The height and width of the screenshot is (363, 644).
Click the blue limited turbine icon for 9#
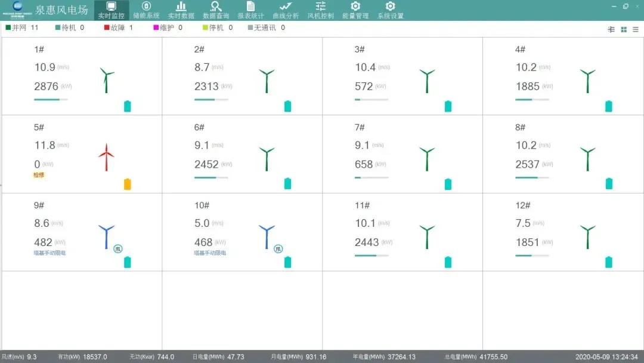[x=106, y=236]
